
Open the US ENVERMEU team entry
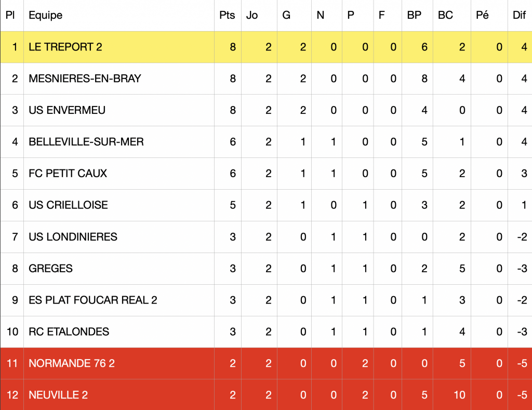67,110
